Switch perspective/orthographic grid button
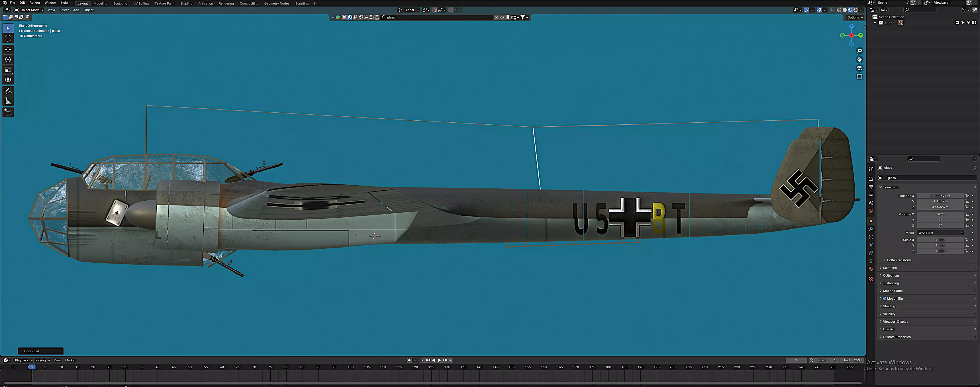Screen dimensions: 980x387 point(859,77)
